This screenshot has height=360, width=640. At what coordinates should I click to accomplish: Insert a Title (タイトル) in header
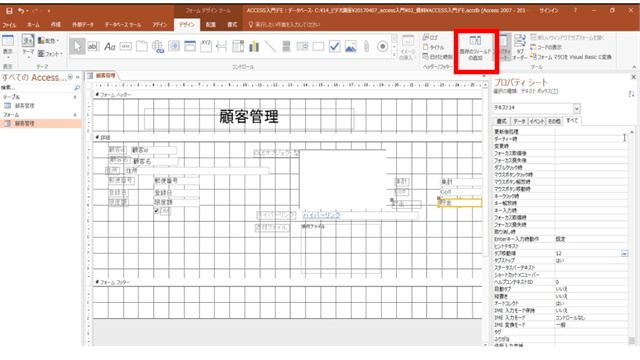433,47
